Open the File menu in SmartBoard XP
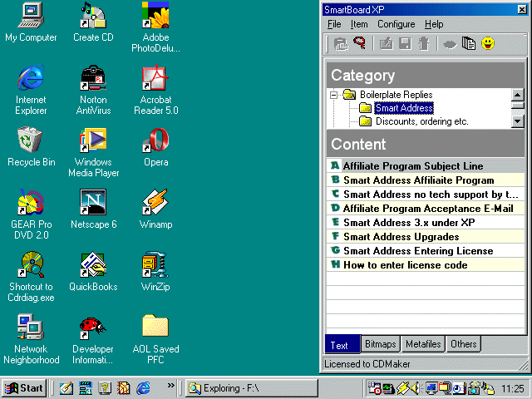Viewport: 532px width, 399px height. [x=334, y=24]
